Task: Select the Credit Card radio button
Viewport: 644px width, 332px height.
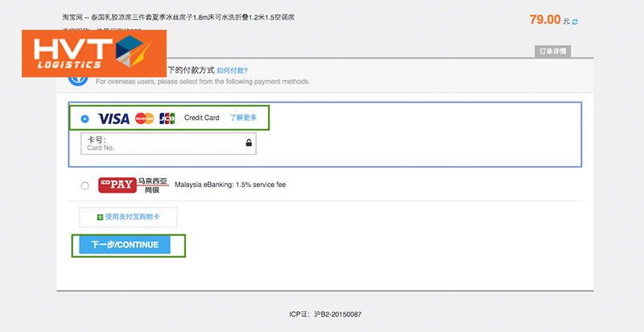Action: (x=85, y=118)
